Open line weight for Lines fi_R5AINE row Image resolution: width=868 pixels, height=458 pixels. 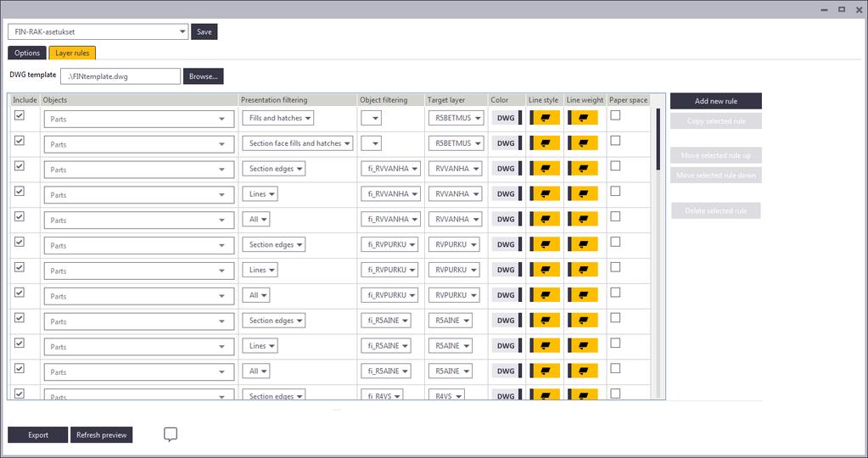(x=583, y=346)
